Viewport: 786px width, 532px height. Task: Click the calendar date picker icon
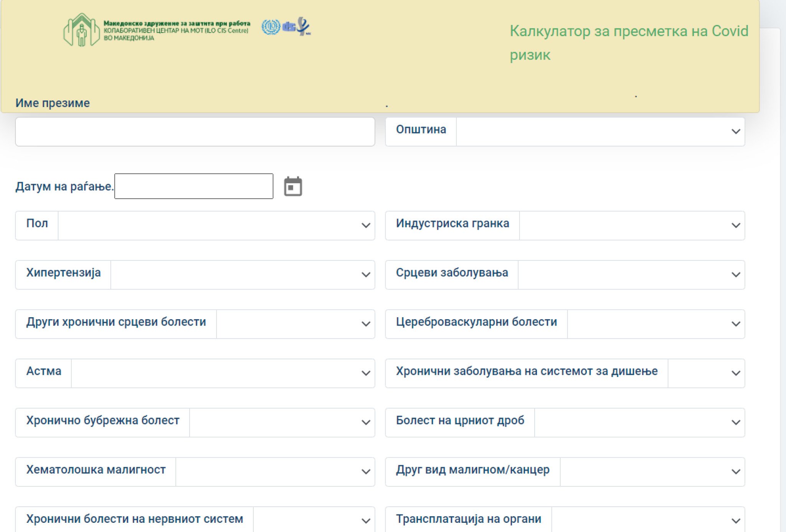coord(293,187)
